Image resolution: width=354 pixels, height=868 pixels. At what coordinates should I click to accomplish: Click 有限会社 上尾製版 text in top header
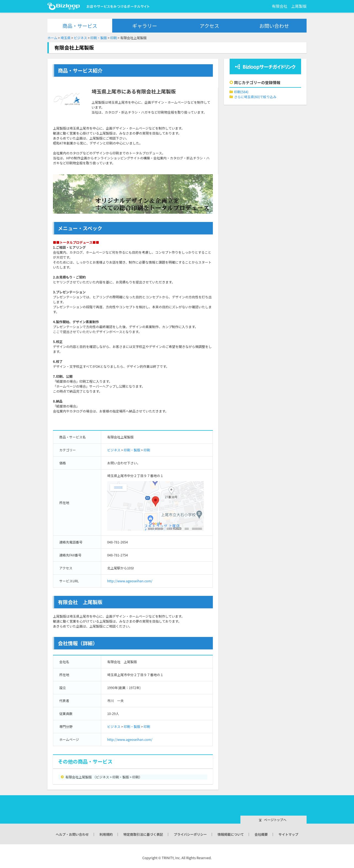pyautogui.click(x=289, y=6)
